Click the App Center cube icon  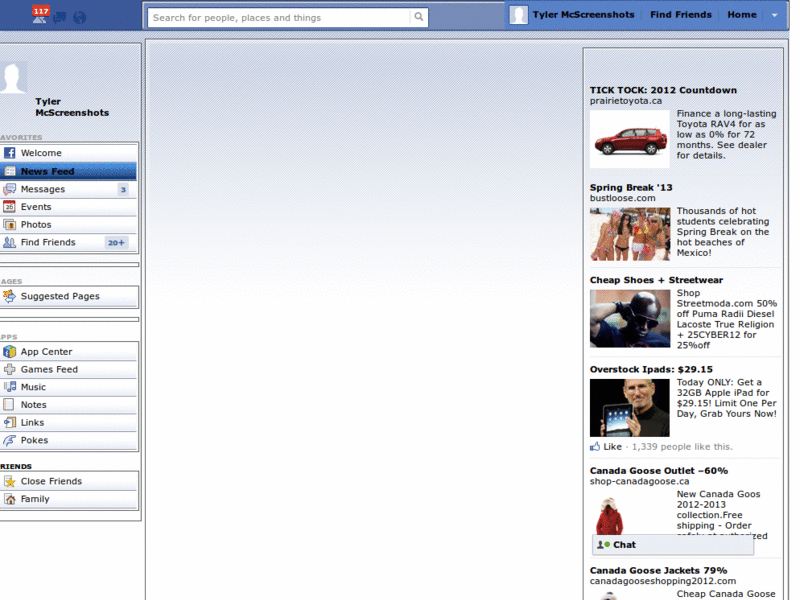coord(9,352)
